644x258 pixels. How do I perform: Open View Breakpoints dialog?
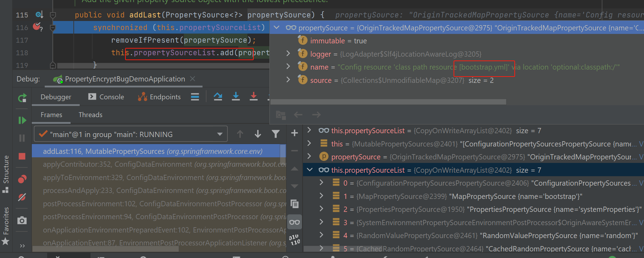[22, 179]
